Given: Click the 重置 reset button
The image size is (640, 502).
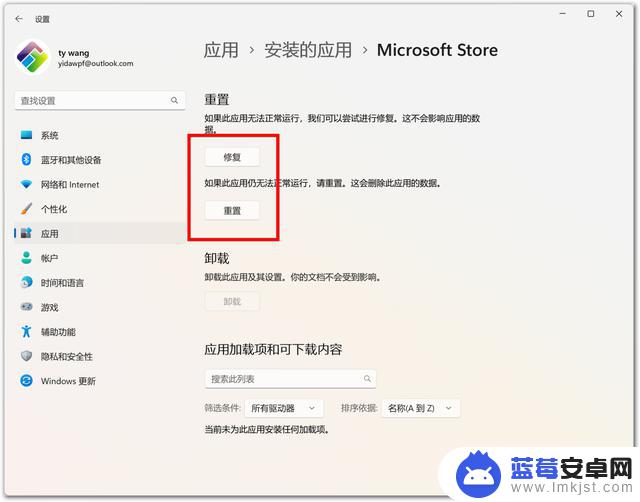Looking at the screenshot, I should point(232,211).
